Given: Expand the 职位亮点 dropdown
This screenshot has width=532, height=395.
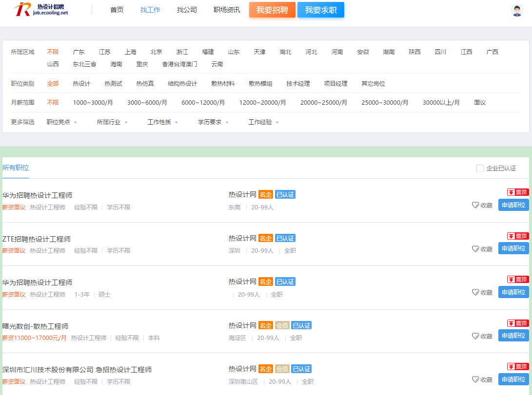Looking at the screenshot, I should (x=61, y=122).
